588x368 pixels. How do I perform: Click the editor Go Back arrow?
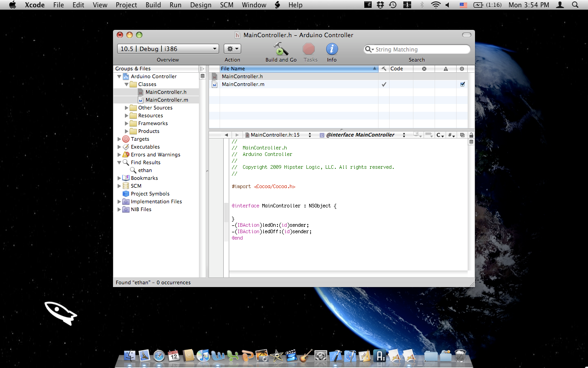[x=226, y=135]
